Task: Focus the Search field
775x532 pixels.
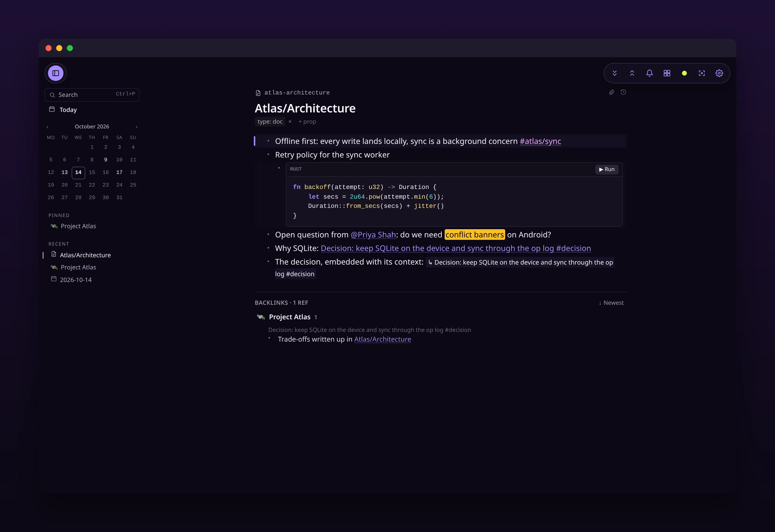Action: (x=92, y=95)
